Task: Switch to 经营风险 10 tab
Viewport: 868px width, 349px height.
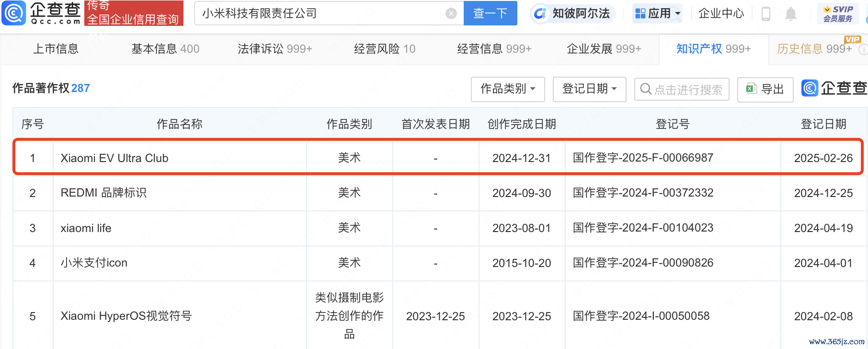Action: coord(385,49)
